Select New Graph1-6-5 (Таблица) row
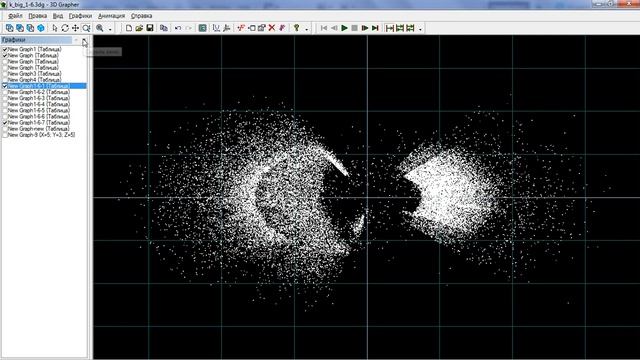This screenshot has width=640, height=360. coord(39,111)
